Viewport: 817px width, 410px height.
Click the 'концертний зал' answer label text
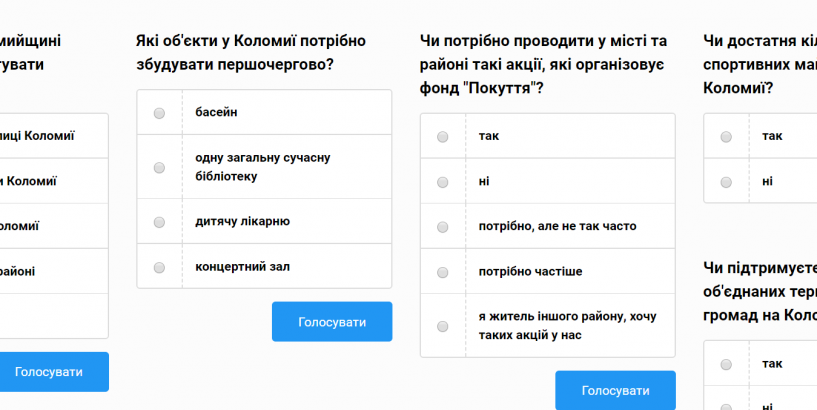tap(242, 266)
